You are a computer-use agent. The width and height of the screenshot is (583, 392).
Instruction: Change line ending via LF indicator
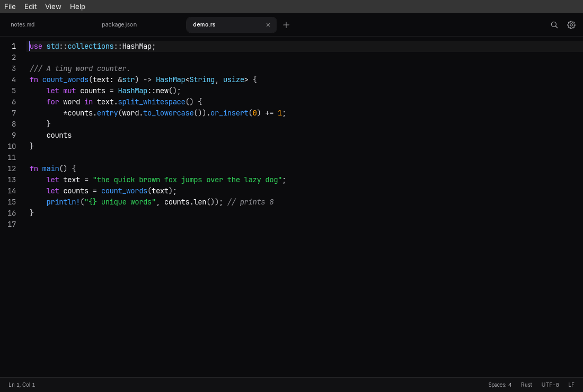571,385
